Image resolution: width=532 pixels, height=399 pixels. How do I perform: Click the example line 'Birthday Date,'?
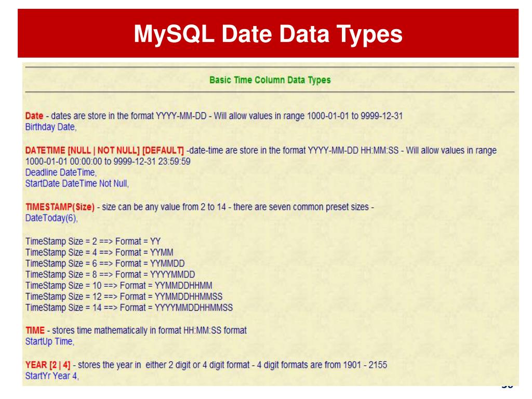click(51, 127)
